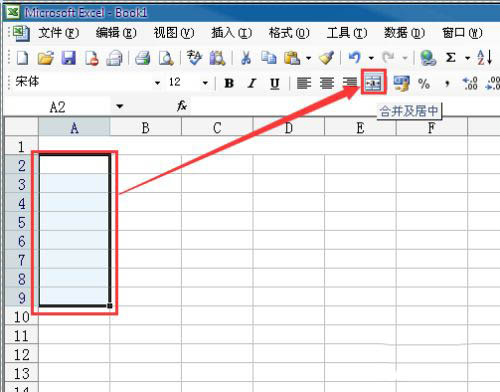Open the 文件(F) menu
The height and width of the screenshot is (392, 500).
[x=58, y=33]
